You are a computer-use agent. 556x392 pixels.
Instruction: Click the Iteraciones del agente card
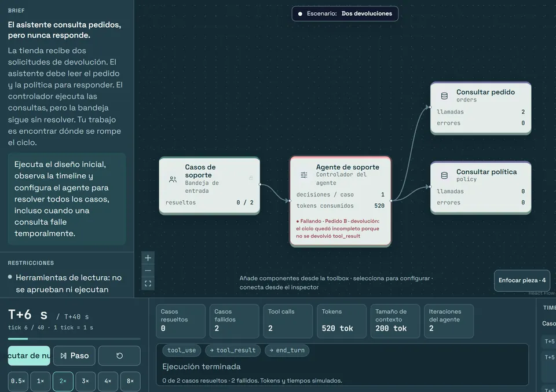(x=449, y=321)
